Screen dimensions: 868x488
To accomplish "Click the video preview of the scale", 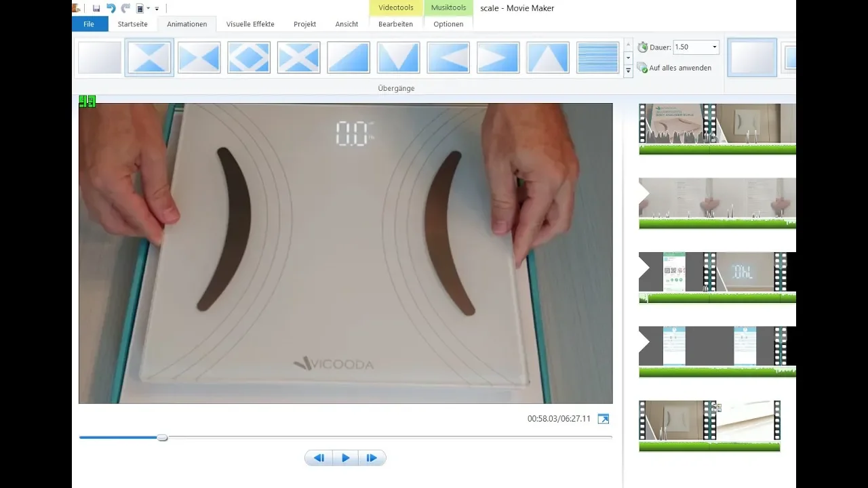I will (x=345, y=253).
